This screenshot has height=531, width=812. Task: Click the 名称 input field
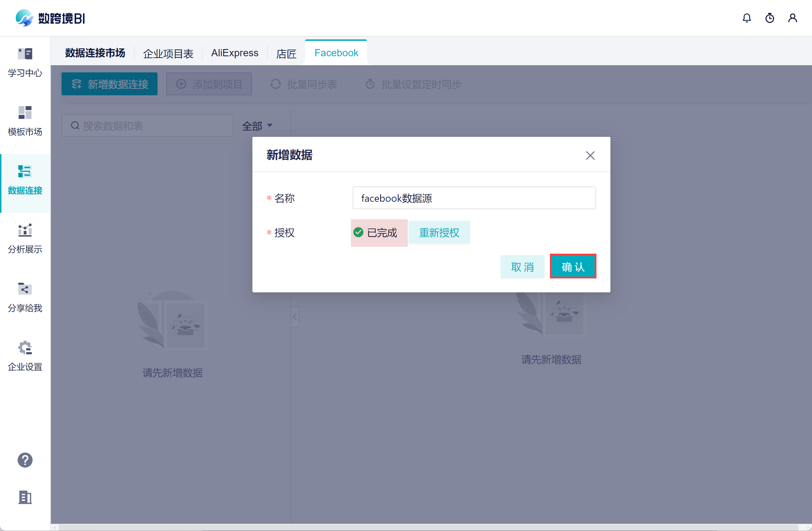tap(474, 198)
